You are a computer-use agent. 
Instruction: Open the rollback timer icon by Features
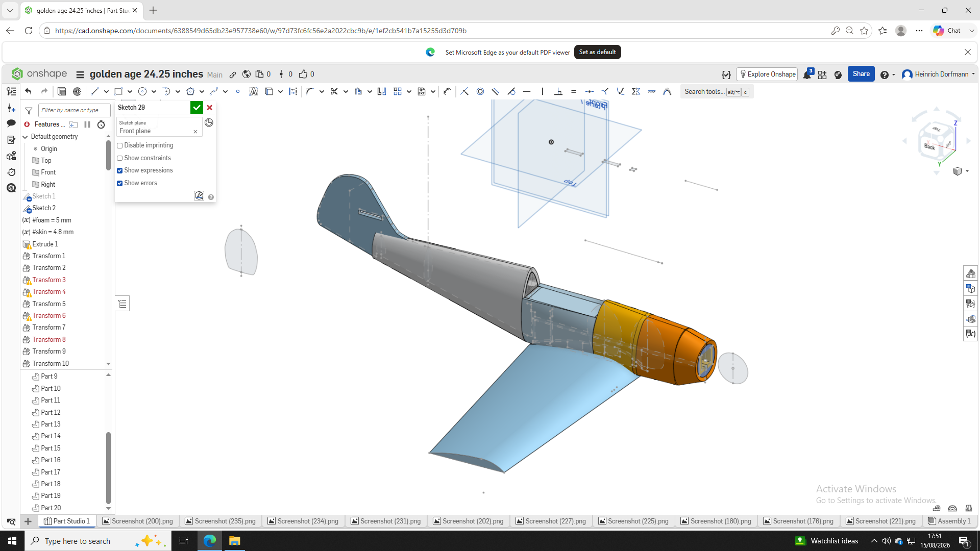click(101, 124)
